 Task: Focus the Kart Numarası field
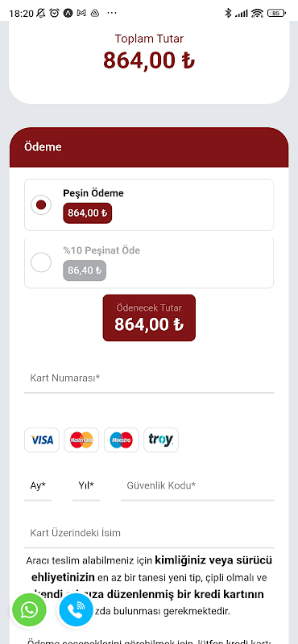tap(149, 378)
